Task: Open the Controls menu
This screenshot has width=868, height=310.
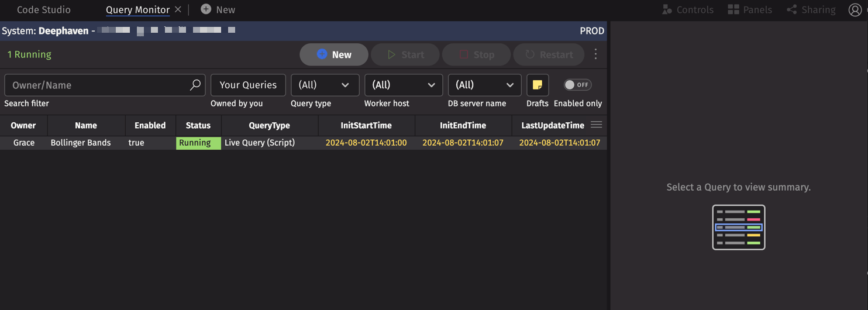Action: tap(688, 10)
